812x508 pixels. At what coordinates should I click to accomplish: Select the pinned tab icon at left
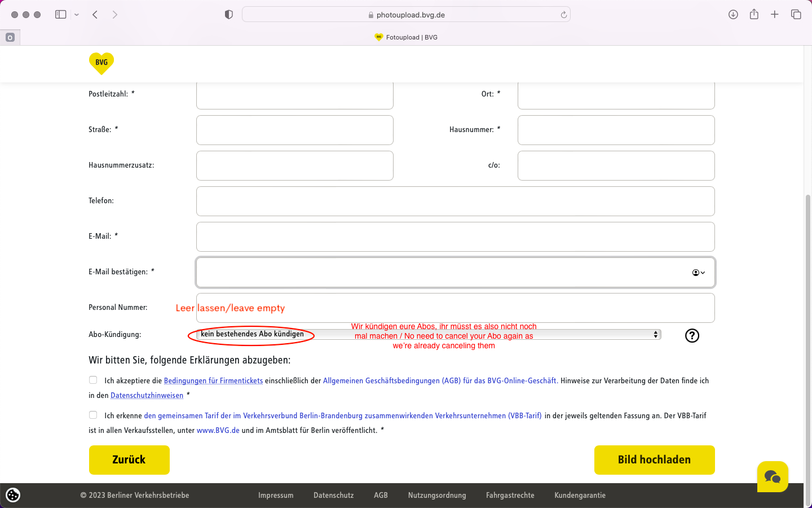point(10,37)
